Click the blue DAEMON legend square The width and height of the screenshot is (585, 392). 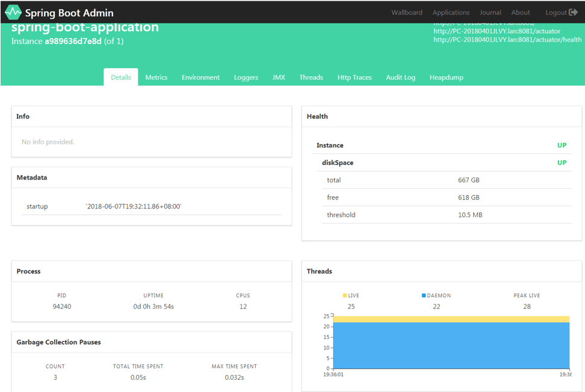tap(424, 295)
